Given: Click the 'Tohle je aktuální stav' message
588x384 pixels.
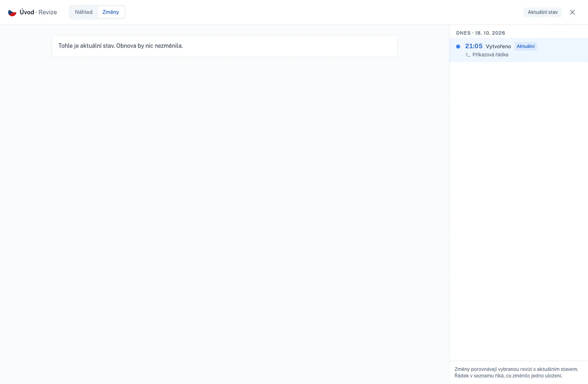Looking at the screenshot, I should click(x=225, y=46).
